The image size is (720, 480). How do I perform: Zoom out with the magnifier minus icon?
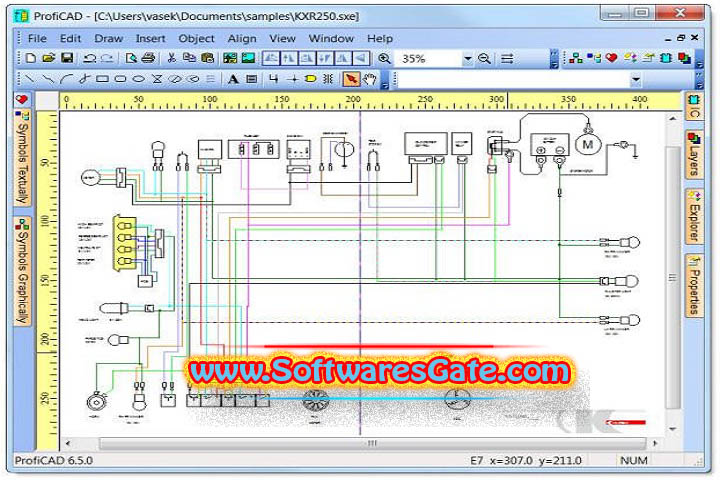484,58
